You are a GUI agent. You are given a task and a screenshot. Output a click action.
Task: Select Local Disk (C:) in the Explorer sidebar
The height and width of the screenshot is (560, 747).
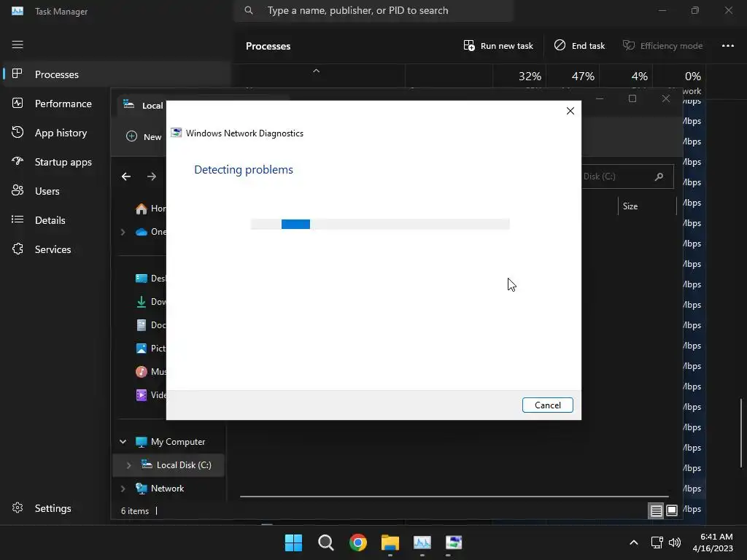(x=184, y=465)
